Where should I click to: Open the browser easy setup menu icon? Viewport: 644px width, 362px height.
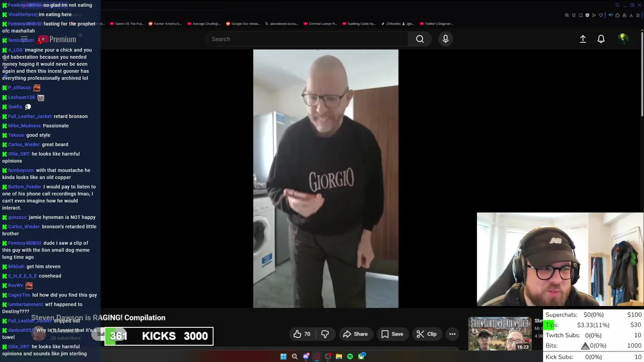(638, 15)
